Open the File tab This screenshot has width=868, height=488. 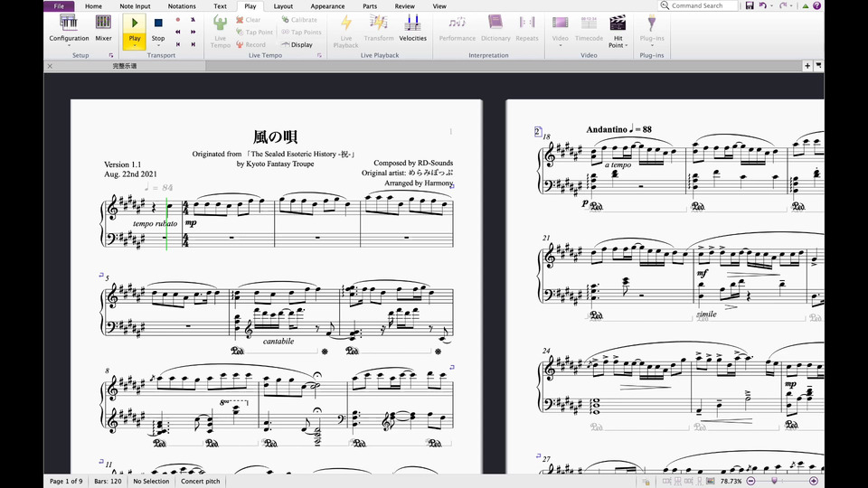(x=59, y=6)
